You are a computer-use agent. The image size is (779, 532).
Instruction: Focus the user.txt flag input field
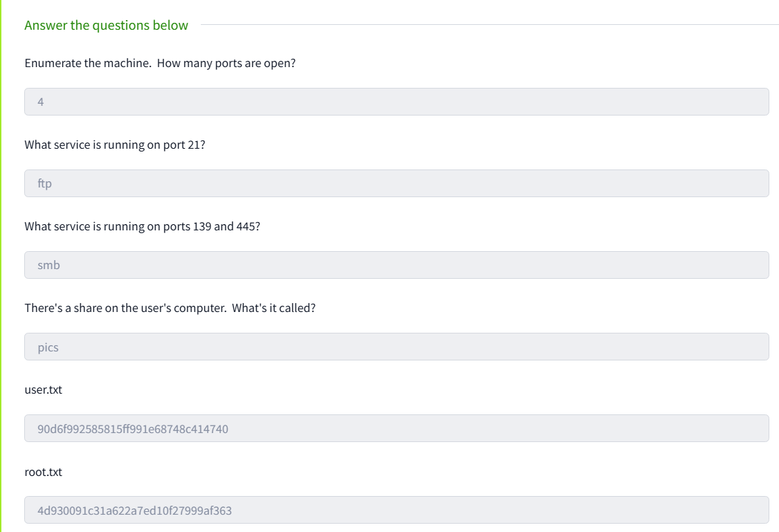tap(396, 428)
